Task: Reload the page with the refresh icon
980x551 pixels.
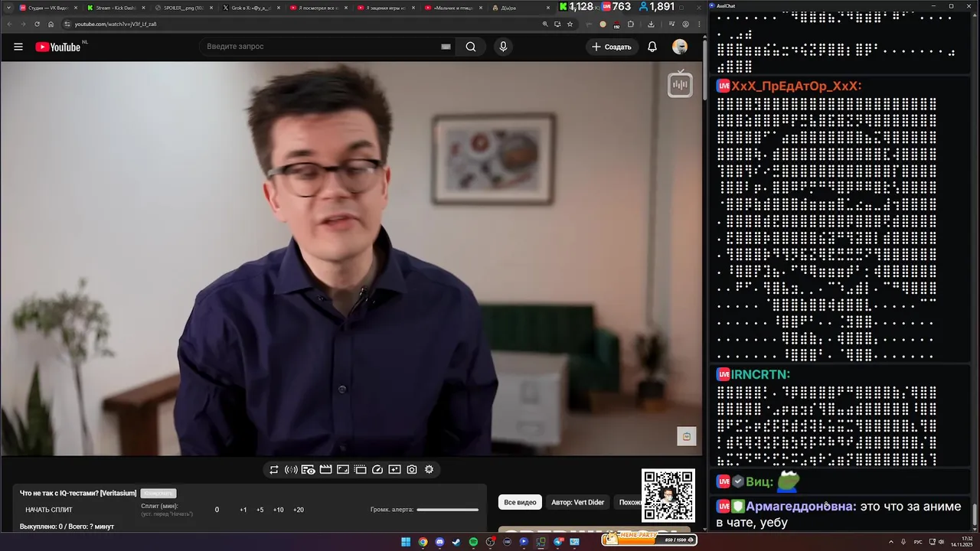Action: pyautogui.click(x=37, y=24)
